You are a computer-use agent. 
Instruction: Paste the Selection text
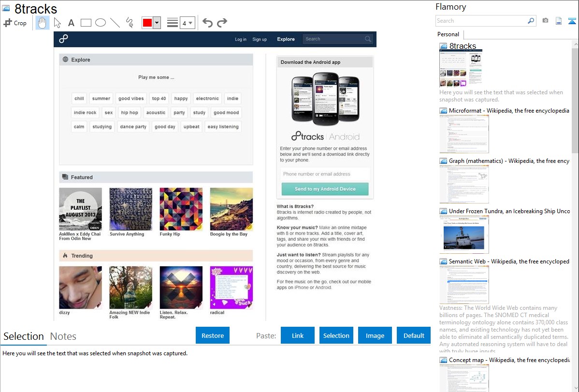coord(336,335)
